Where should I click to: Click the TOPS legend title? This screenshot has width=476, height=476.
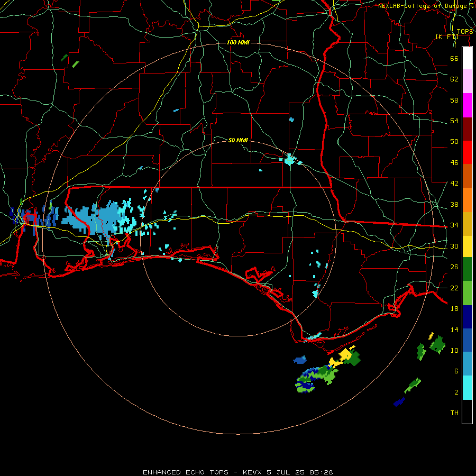(465, 32)
